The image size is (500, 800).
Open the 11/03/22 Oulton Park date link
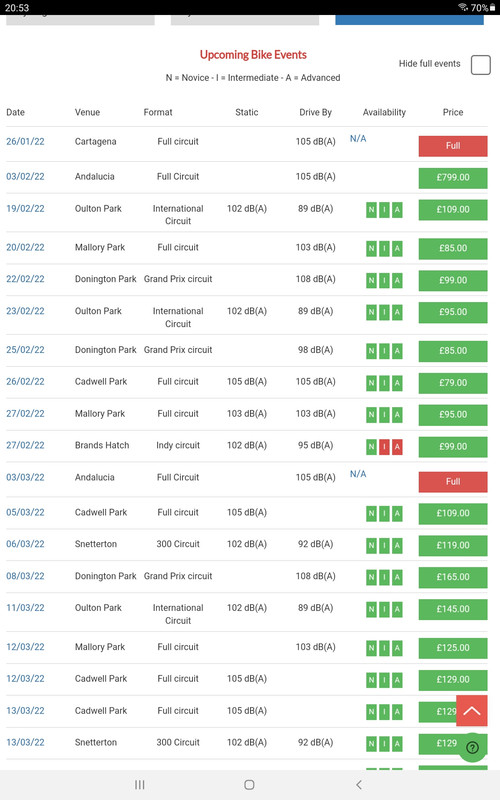coord(25,608)
